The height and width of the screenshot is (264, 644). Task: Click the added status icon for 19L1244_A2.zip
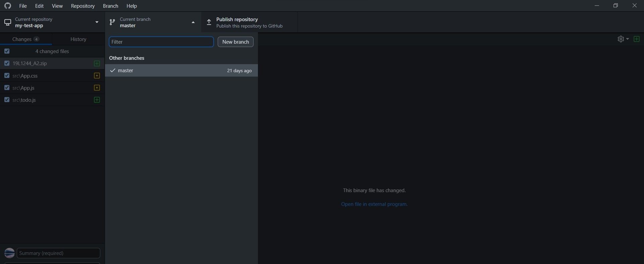(x=97, y=63)
